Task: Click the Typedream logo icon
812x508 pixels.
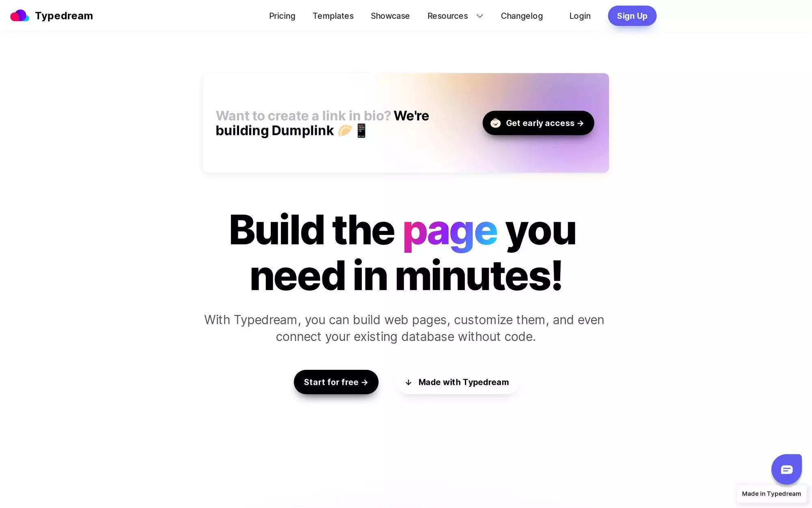Action: [19, 16]
